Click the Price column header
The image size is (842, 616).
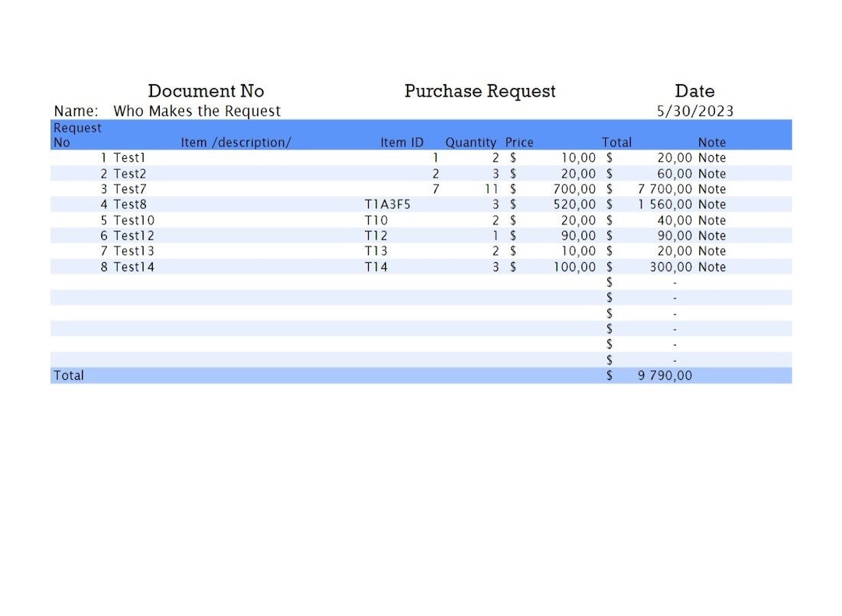519,142
